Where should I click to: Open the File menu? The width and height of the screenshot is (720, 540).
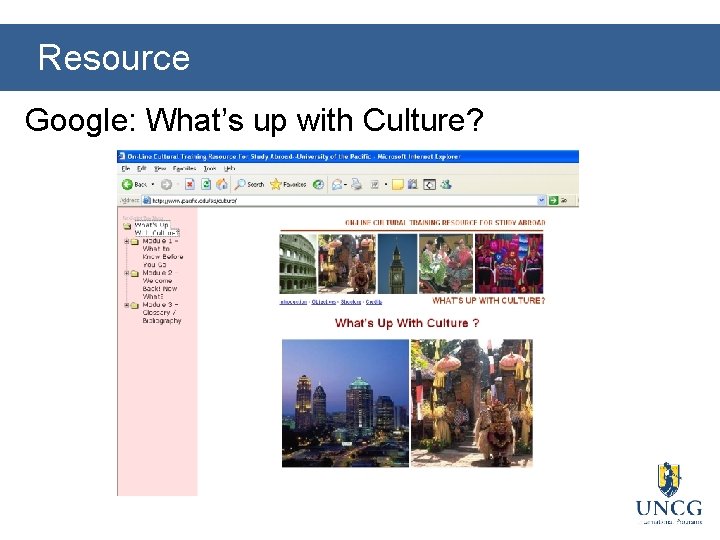126,169
